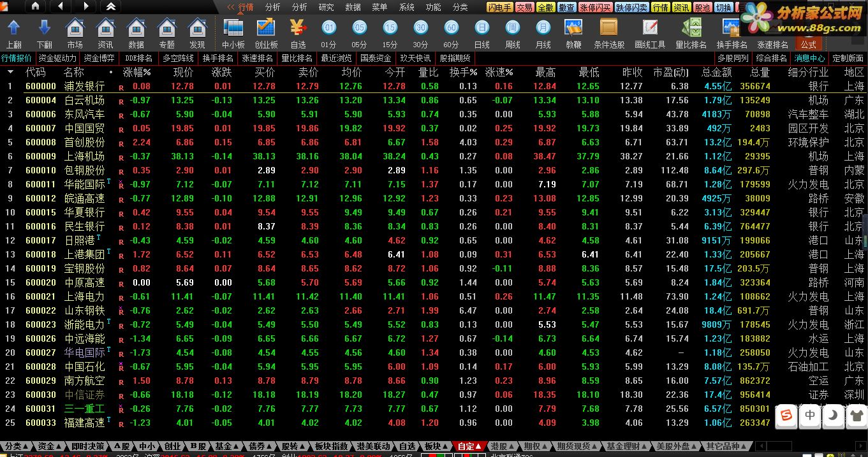Click the 上翻 page-up arrow icon

[13, 28]
